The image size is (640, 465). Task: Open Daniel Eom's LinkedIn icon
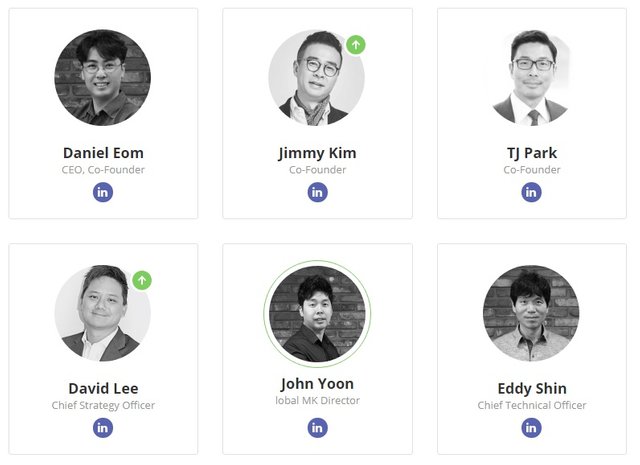pos(103,192)
